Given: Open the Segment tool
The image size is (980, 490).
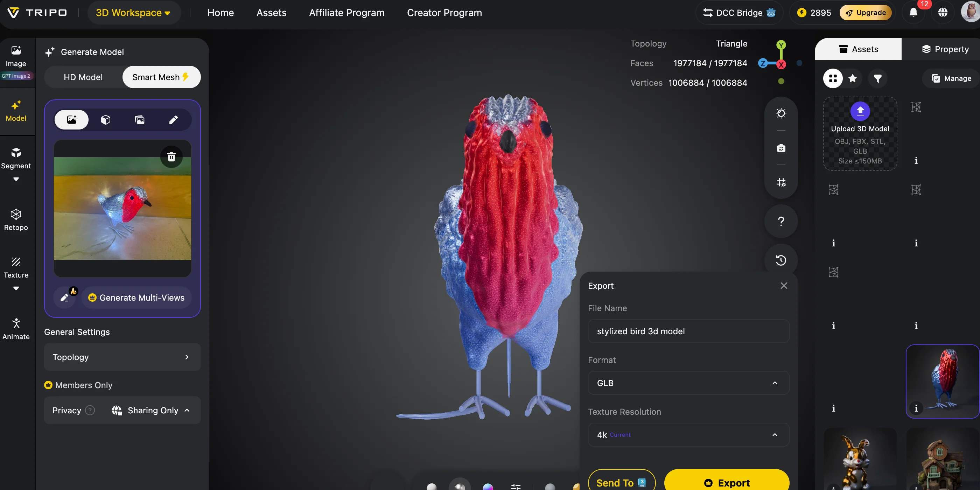Looking at the screenshot, I should tap(16, 158).
